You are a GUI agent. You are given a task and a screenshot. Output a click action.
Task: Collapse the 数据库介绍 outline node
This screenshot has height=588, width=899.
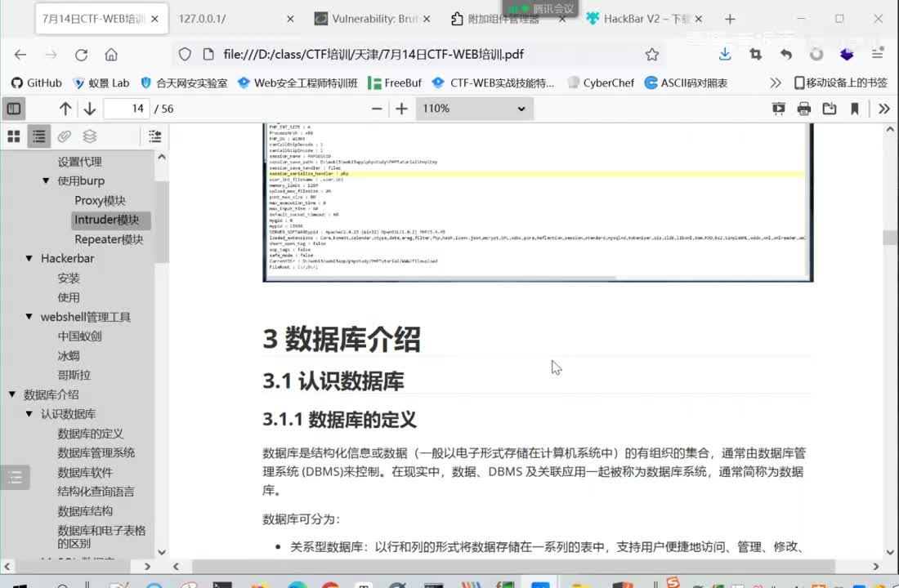point(12,394)
